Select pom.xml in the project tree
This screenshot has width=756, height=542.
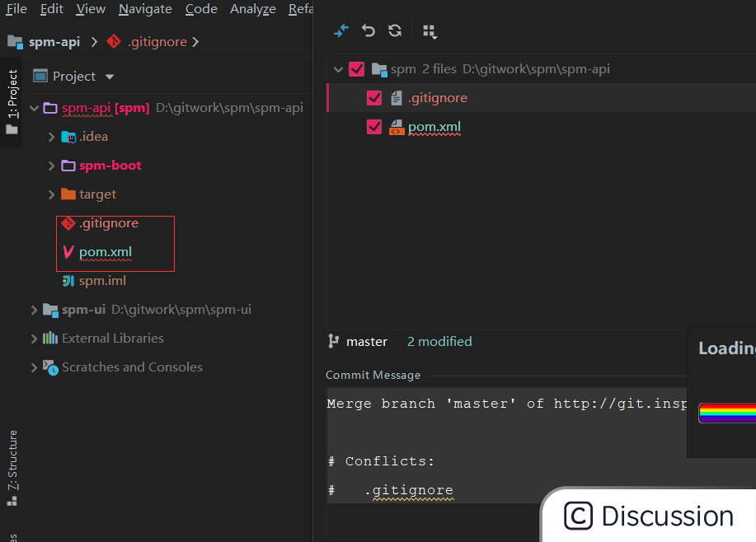(x=105, y=252)
